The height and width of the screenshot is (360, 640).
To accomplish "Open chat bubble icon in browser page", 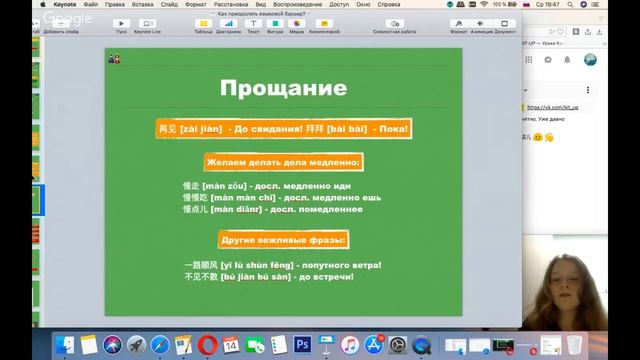I will click(x=548, y=60).
